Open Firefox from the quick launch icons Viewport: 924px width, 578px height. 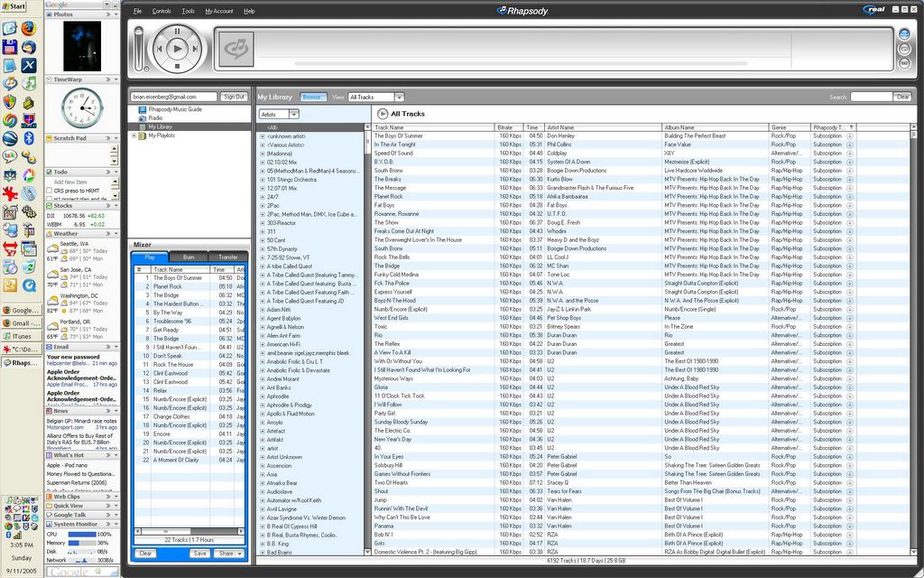pos(28,28)
